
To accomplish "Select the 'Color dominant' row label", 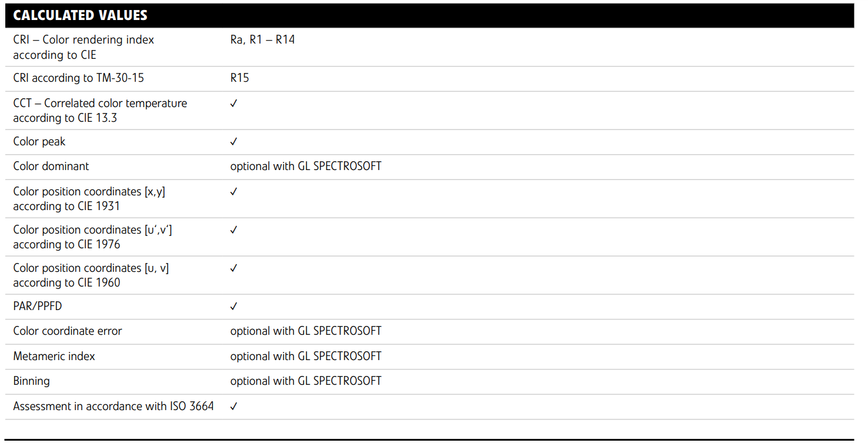I will point(51,167).
